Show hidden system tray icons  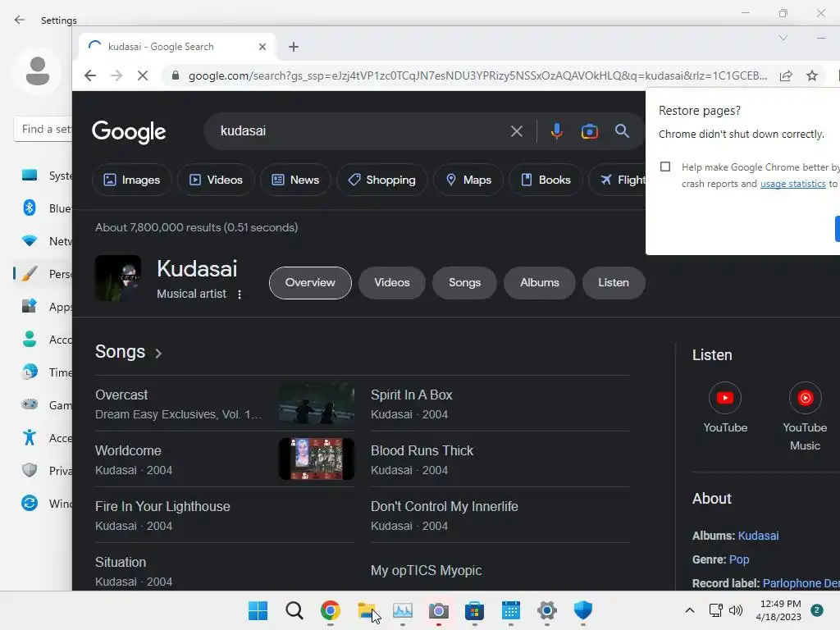689,610
